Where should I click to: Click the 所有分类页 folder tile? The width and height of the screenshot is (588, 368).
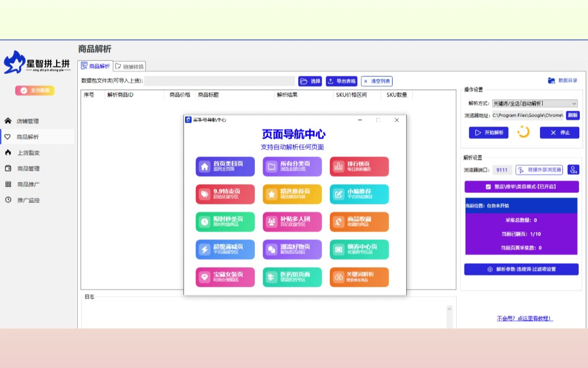click(x=292, y=166)
